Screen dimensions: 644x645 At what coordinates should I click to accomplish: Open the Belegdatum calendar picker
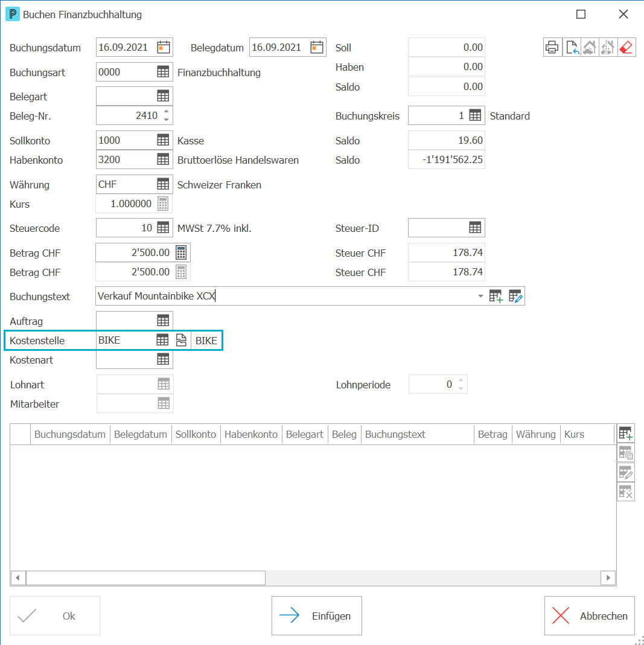click(316, 47)
